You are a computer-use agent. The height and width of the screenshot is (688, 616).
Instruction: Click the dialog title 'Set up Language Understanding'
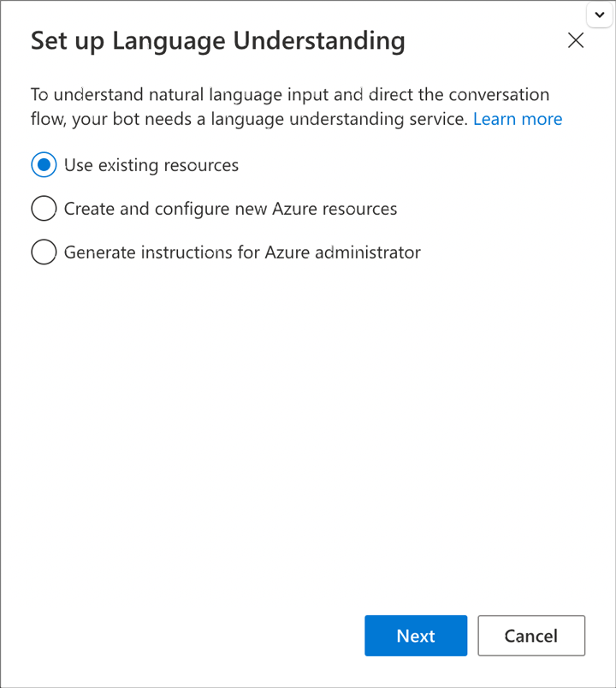coord(218,41)
